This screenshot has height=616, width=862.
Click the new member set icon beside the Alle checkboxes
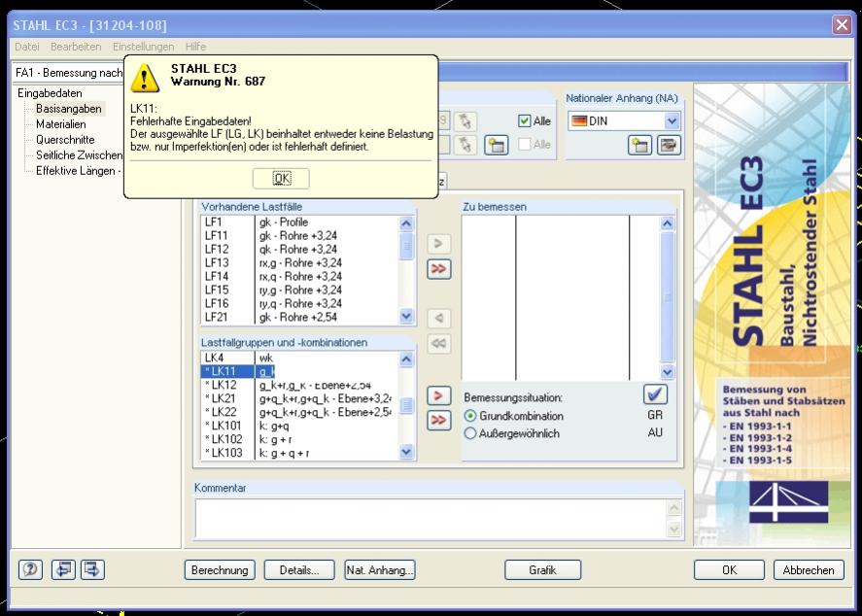click(496, 145)
